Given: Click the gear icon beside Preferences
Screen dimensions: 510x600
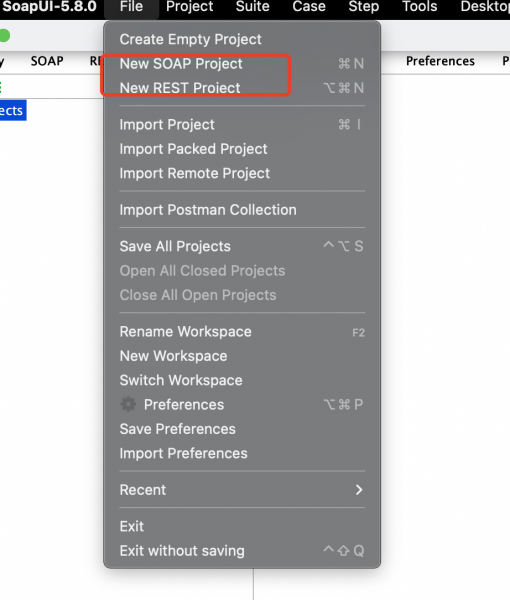Looking at the screenshot, I should click(x=128, y=404).
